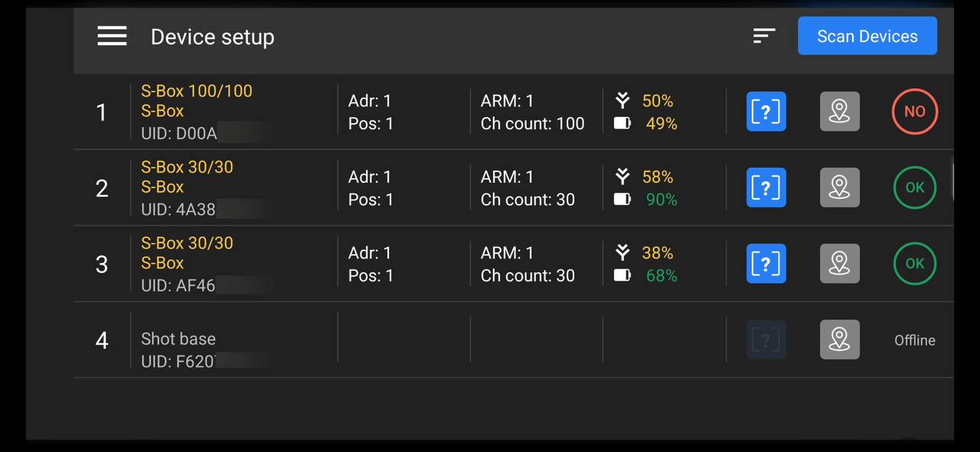The height and width of the screenshot is (452, 980).
Task: Open ARM and Ch count of device 3
Action: click(x=527, y=265)
